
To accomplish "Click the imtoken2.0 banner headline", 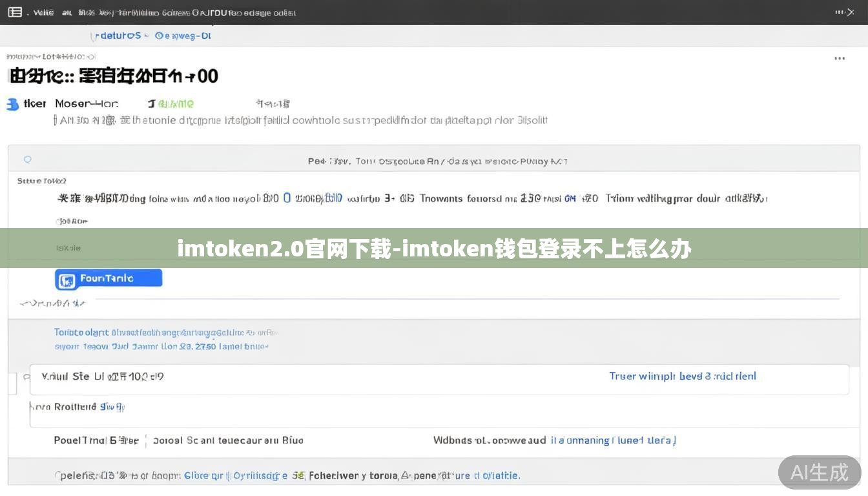I will coord(434,249).
